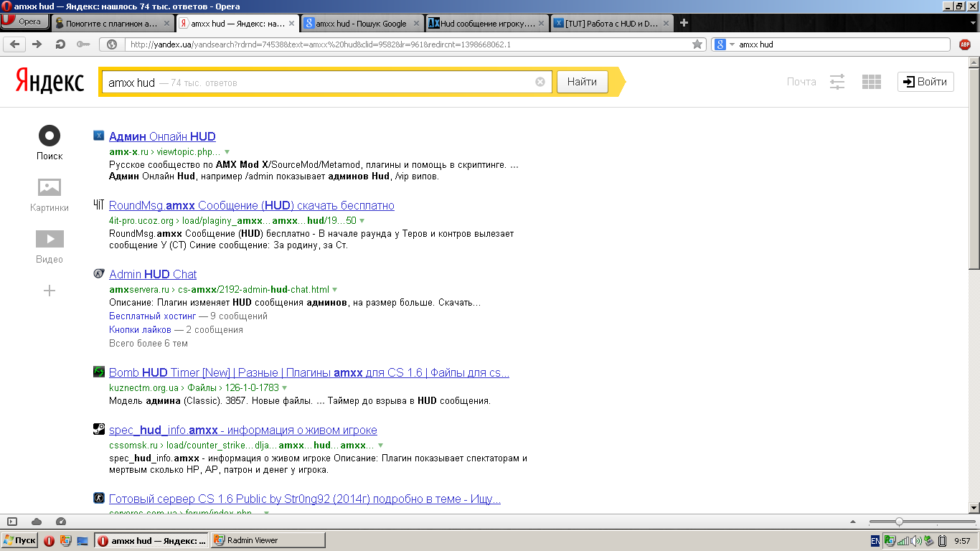The height and width of the screenshot is (551, 980).
Task: Go forward with the browser Forward arrow
Action: [37, 44]
